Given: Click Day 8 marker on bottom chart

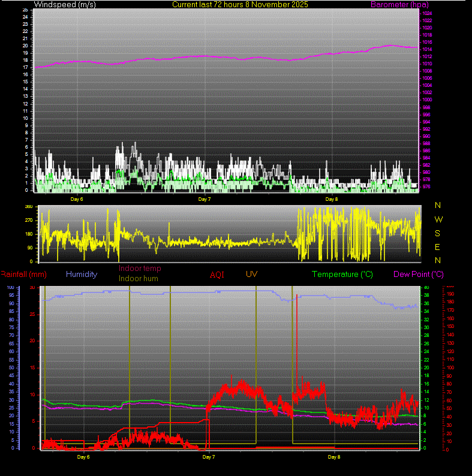Looking at the screenshot, I should point(334,457).
